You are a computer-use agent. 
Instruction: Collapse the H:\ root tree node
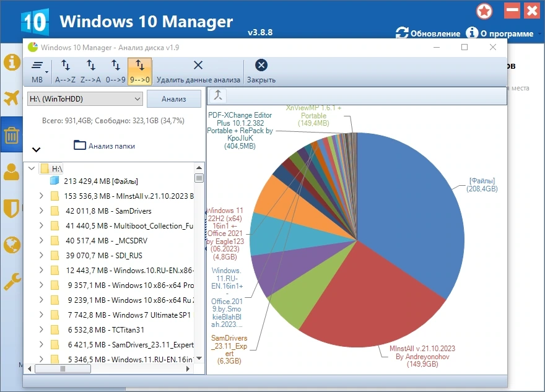click(32, 168)
